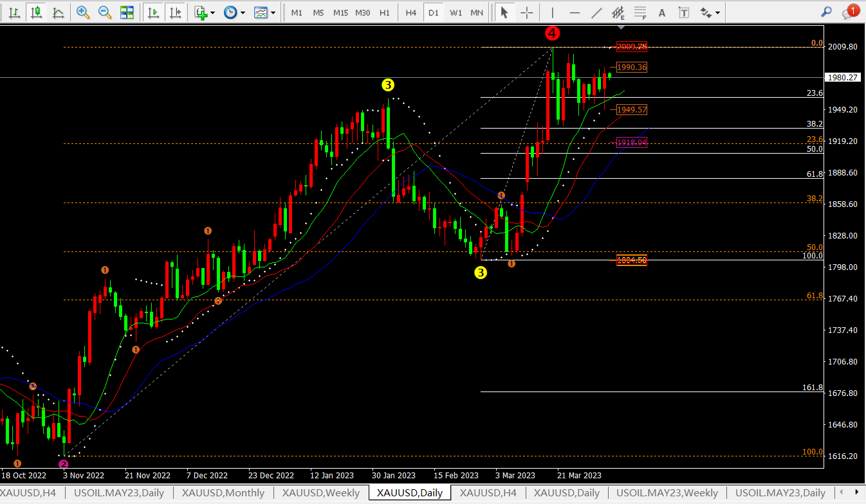This screenshot has width=866, height=504.
Task: Click the 1918.04 price label
Action: click(x=631, y=143)
